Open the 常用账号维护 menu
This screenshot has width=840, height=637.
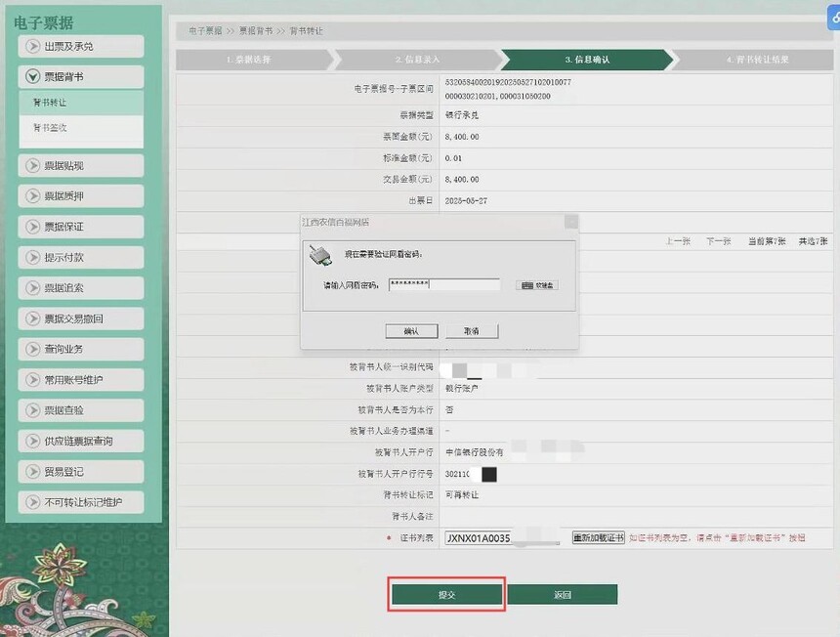(x=81, y=380)
